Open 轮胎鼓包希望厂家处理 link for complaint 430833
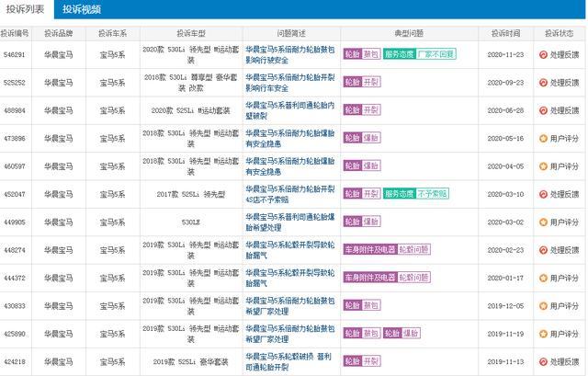Viewport: 588px width, 376px height. pyautogui.click(x=290, y=306)
